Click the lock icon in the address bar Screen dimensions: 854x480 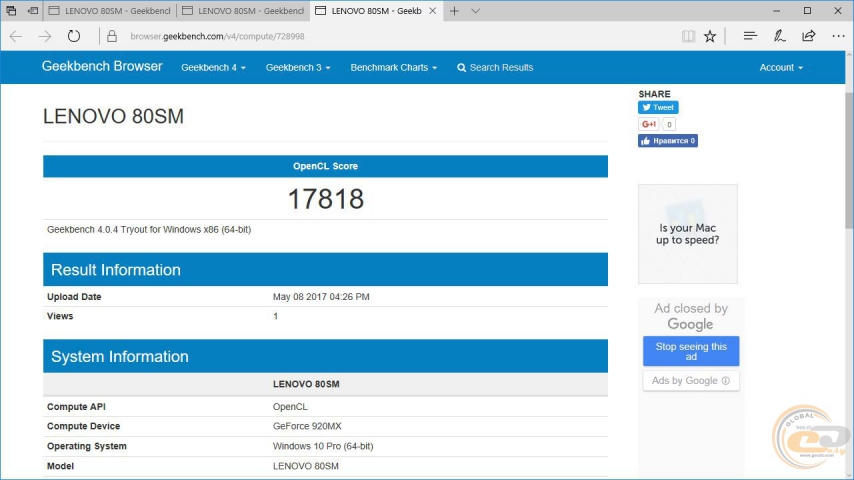(x=112, y=37)
